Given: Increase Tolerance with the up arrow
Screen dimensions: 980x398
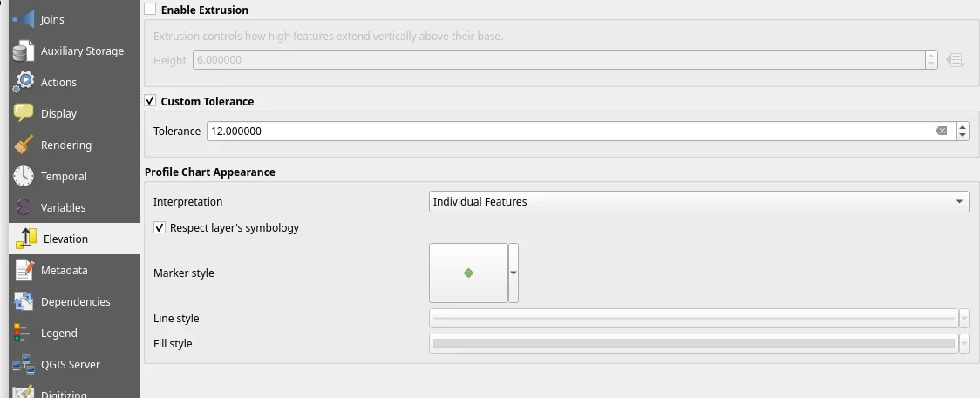Looking at the screenshot, I should [963, 127].
